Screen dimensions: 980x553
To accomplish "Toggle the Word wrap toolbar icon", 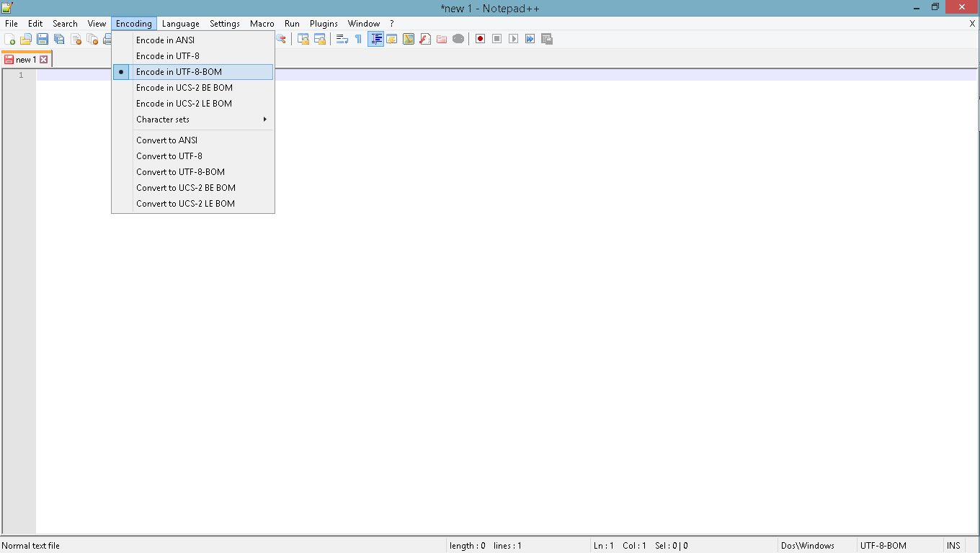I will tap(342, 39).
